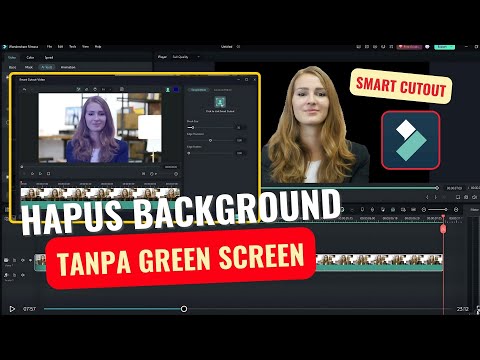Switch to Advanced Mode tab
480x360 pixels.
tap(223, 90)
